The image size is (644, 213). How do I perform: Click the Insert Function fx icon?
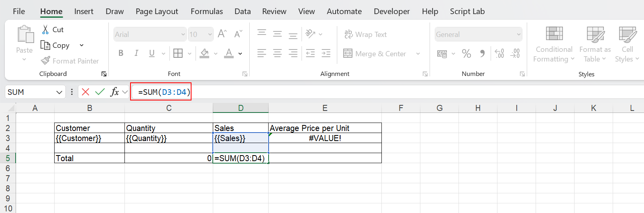[x=115, y=92]
